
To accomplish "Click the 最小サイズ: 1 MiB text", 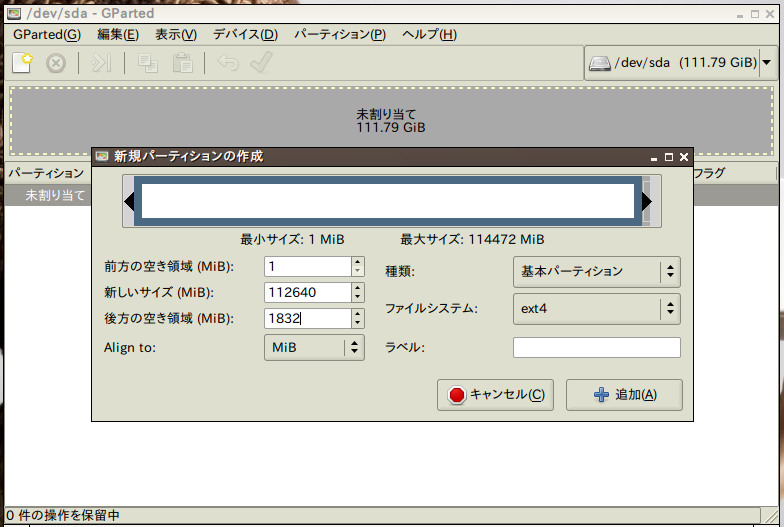I will (292, 240).
